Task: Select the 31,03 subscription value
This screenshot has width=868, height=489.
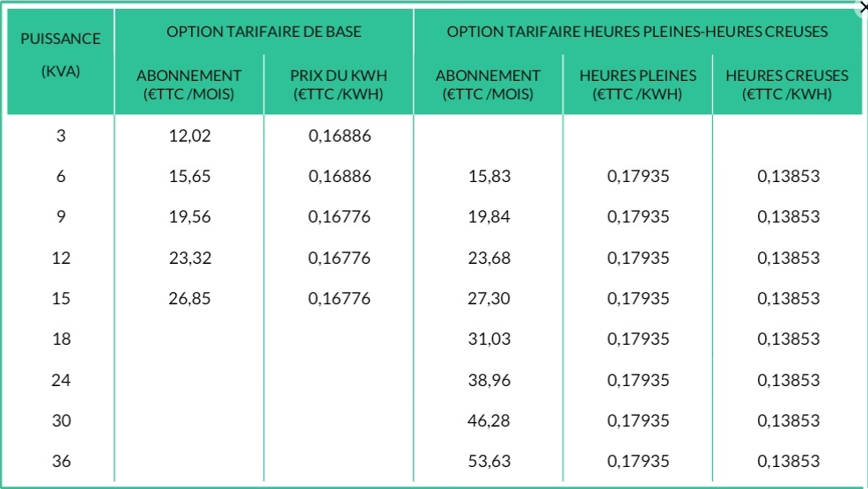Action: [489, 339]
